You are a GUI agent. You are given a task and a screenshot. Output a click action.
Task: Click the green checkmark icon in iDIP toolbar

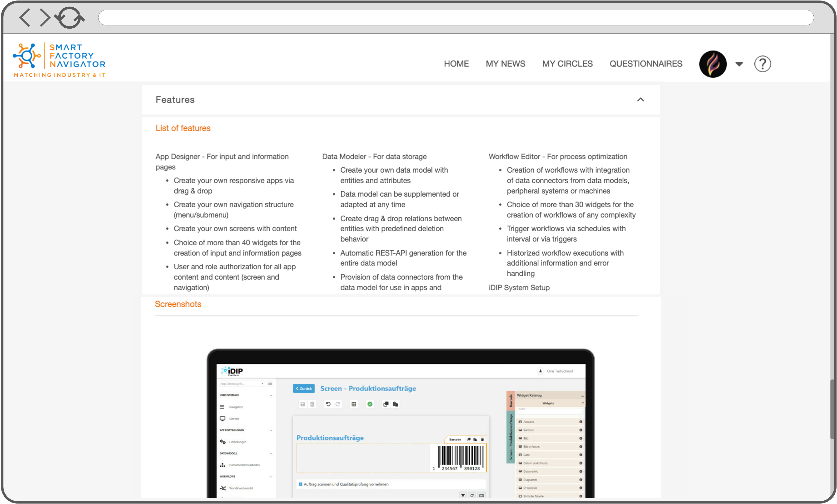[370, 404]
